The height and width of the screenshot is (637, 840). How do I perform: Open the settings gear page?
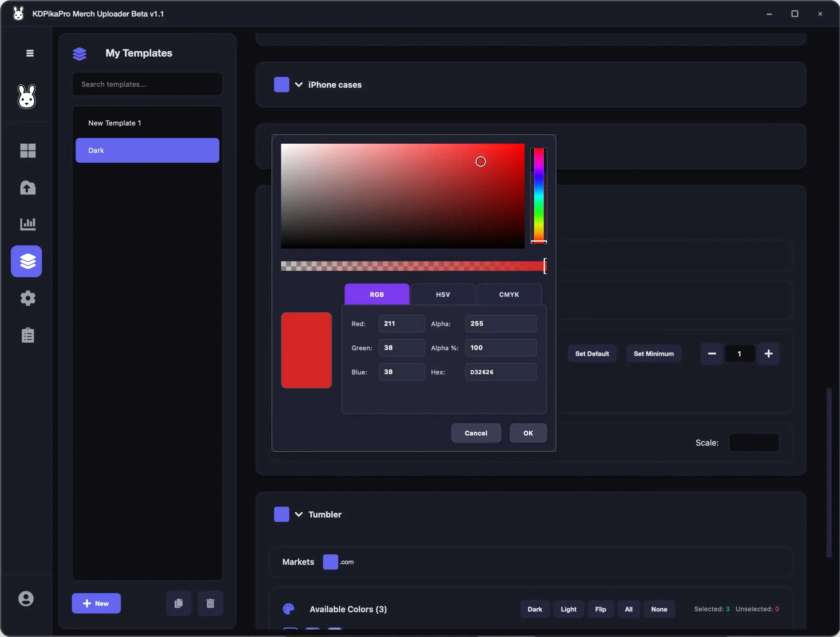tap(28, 298)
